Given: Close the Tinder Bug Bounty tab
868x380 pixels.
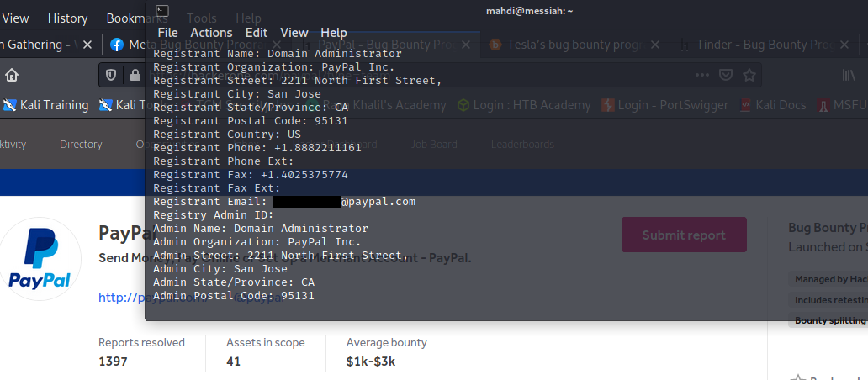Looking at the screenshot, I should tap(844, 45).
